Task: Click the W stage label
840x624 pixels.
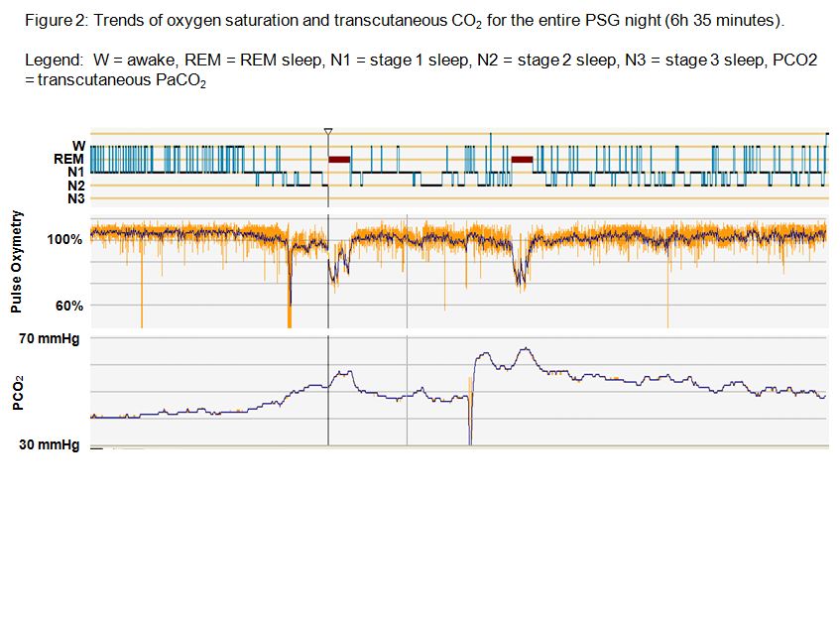Action: [x=79, y=145]
